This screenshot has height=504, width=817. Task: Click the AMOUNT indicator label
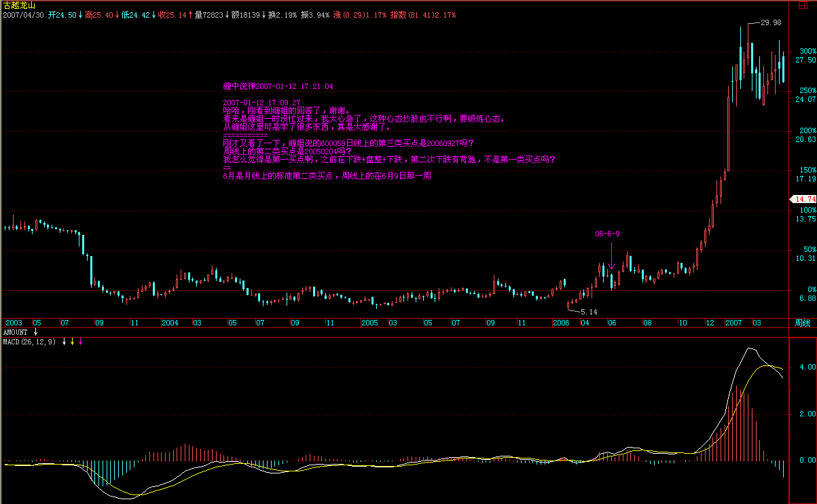point(16,332)
